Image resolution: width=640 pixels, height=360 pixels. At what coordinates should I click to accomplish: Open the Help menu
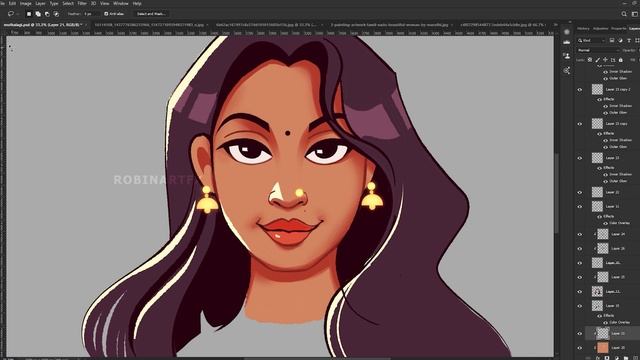pyautogui.click(x=137, y=3)
